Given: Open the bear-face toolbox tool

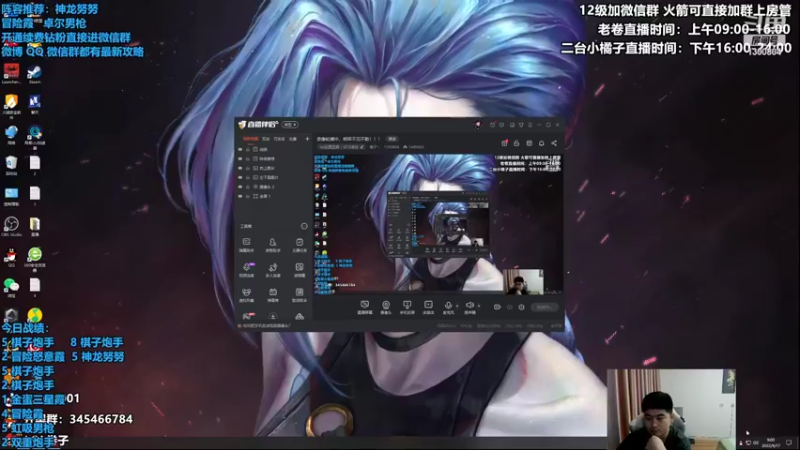Looking at the screenshot, I should pos(246,295).
